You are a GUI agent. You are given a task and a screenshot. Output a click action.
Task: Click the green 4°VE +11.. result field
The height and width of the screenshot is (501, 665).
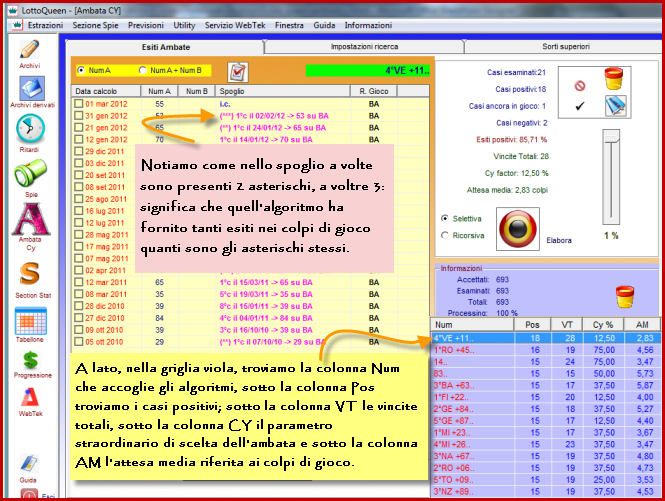[x=368, y=70]
